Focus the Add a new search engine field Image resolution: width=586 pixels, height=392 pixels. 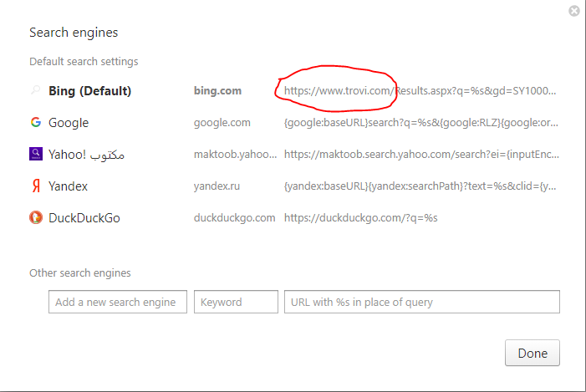(118, 302)
